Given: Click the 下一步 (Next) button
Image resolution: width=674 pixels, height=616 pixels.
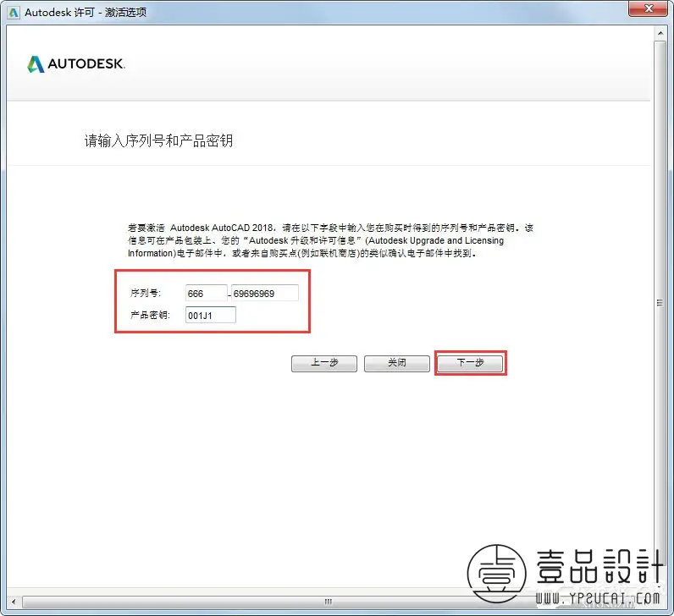Looking at the screenshot, I should [470, 363].
